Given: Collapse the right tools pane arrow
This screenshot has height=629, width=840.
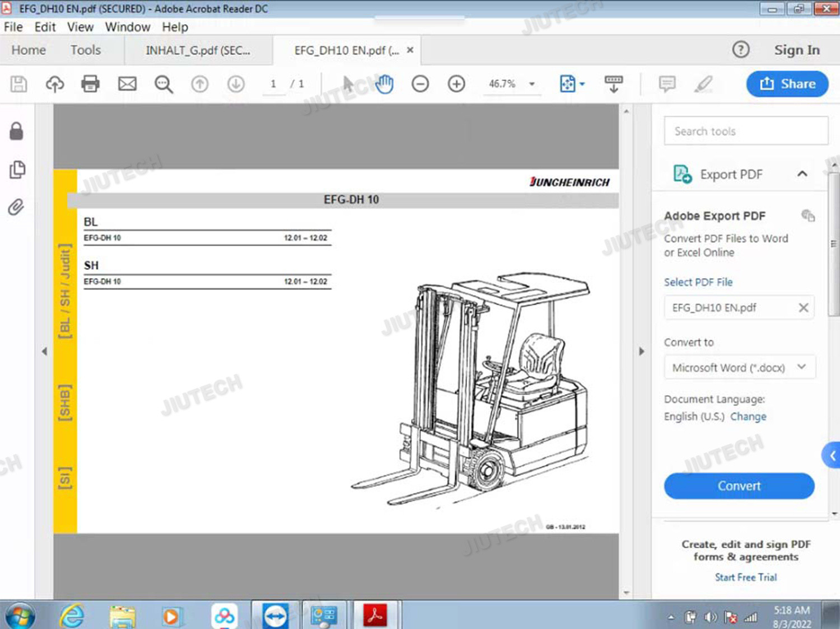Looking at the screenshot, I should (642, 351).
